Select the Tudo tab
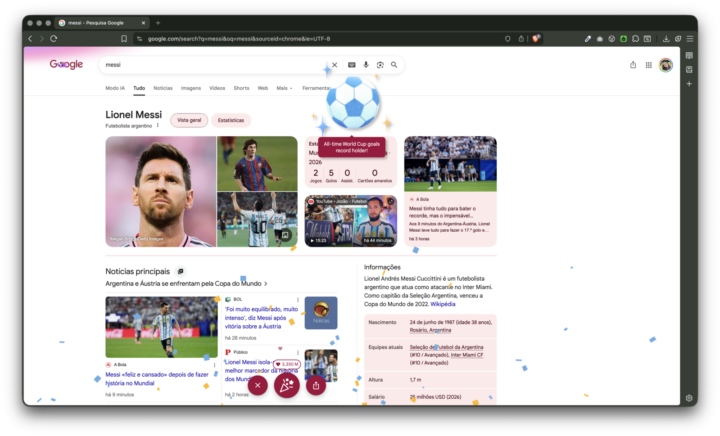The image size is (720, 436). [x=139, y=88]
